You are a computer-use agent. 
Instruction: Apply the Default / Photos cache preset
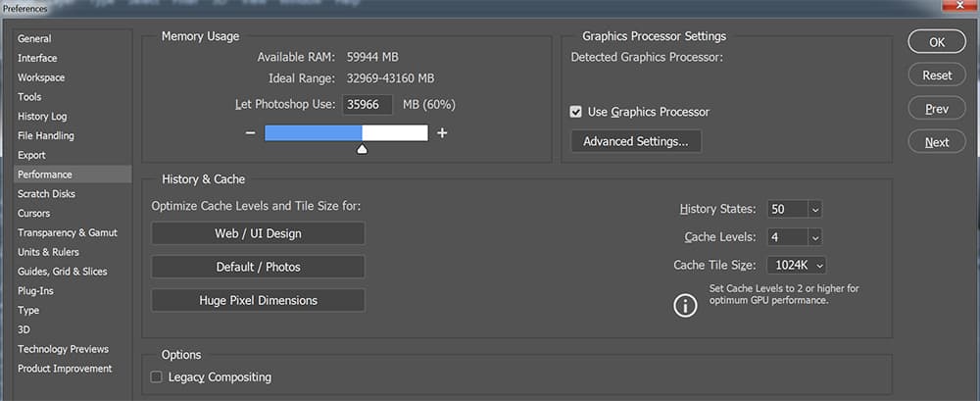[258, 267]
